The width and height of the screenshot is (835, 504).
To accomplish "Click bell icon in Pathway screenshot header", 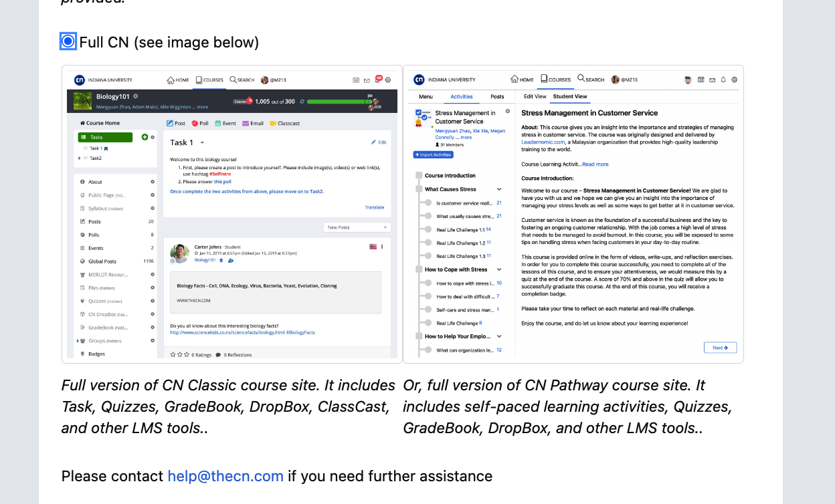I will (x=723, y=80).
